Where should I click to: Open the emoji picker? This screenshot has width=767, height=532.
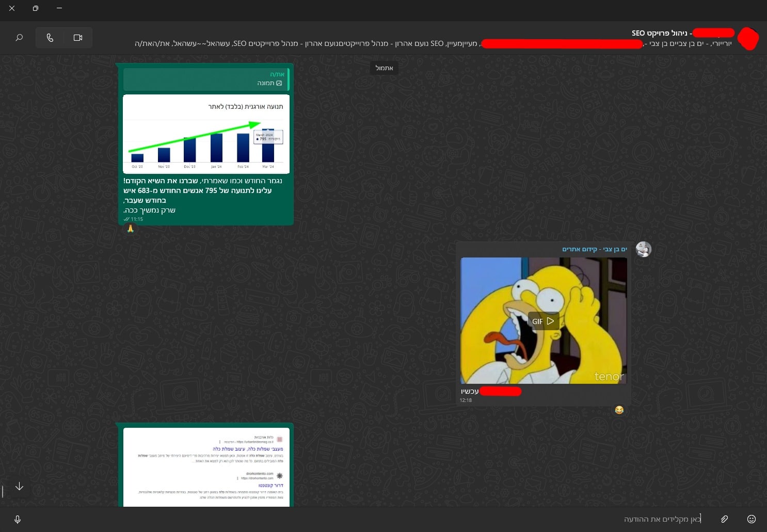tap(752, 519)
